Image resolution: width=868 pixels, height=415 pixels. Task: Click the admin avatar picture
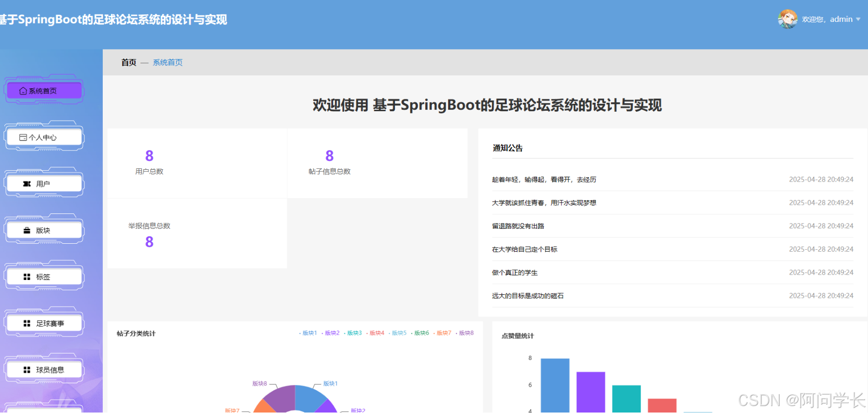788,19
